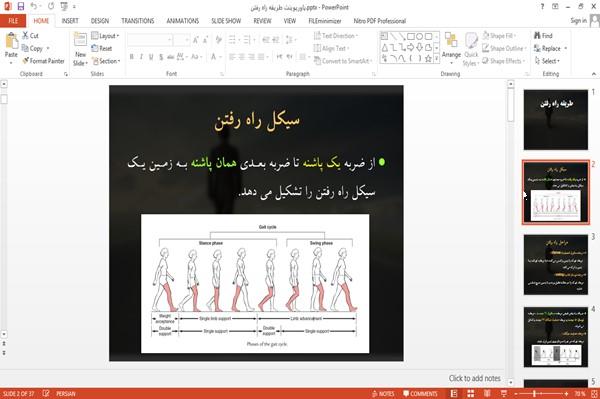The image size is (600, 399).
Task: Click the Undo arrow icon
Action: 34,6
